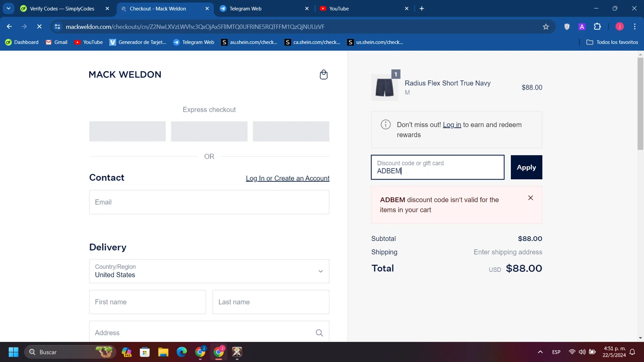Click the info icon in rewards notice
The height and width of the screenshot is (362, 644).
386,124
